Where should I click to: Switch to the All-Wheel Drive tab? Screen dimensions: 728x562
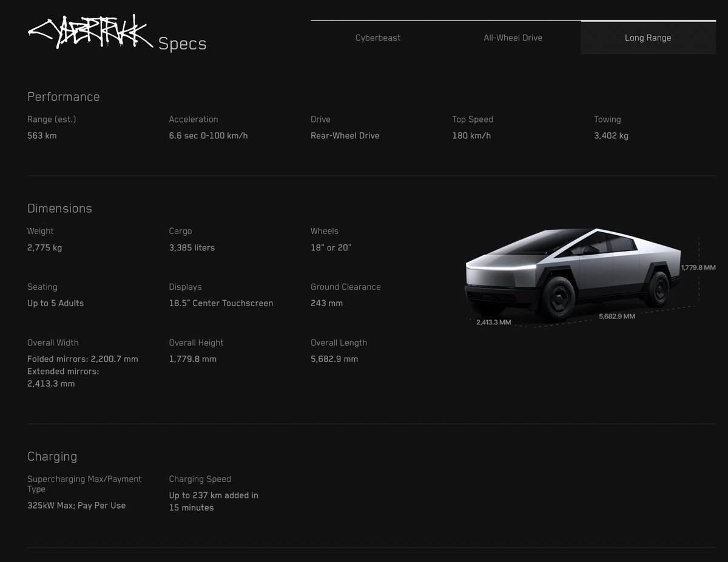click(513, 38)
